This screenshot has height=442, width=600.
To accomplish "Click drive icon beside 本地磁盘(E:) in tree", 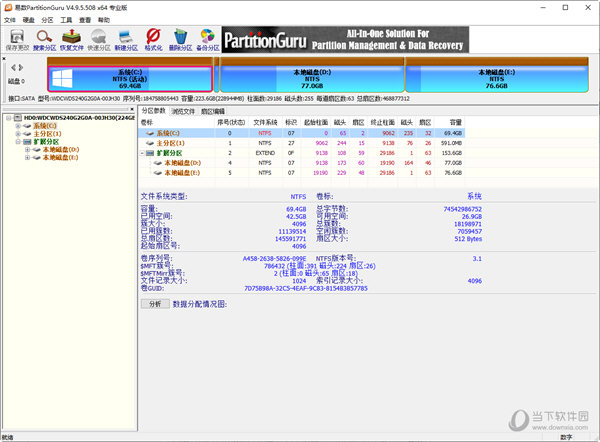I will (x=36, y=157).
